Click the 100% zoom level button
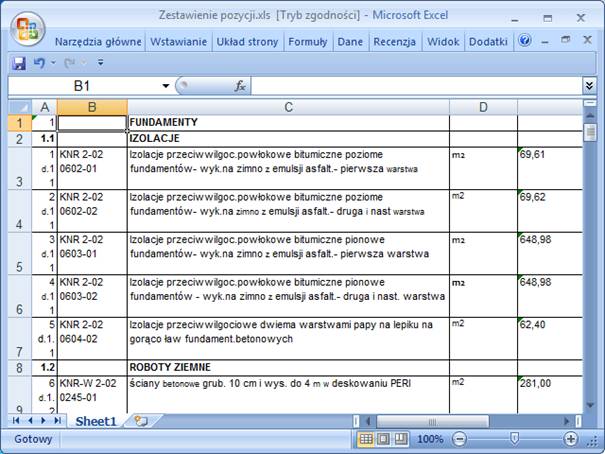 click(x=430, y=439)
